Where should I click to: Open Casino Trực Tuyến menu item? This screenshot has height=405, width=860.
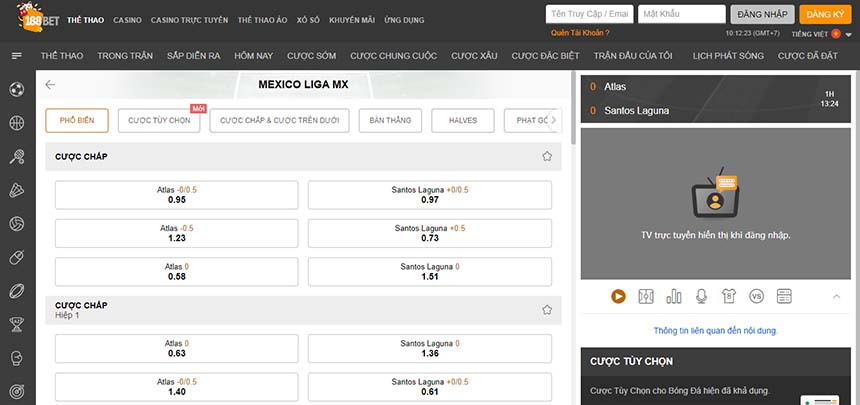(189, 20)
